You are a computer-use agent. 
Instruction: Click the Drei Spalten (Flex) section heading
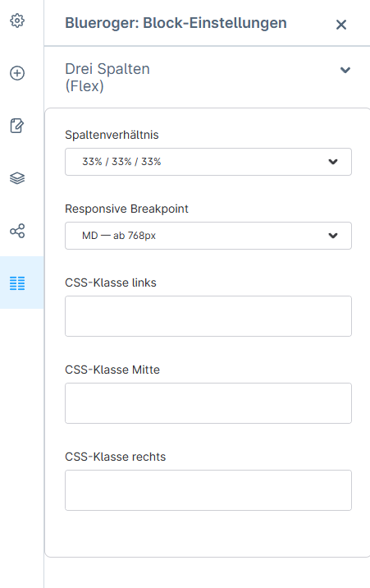click(x=107, y=77)
